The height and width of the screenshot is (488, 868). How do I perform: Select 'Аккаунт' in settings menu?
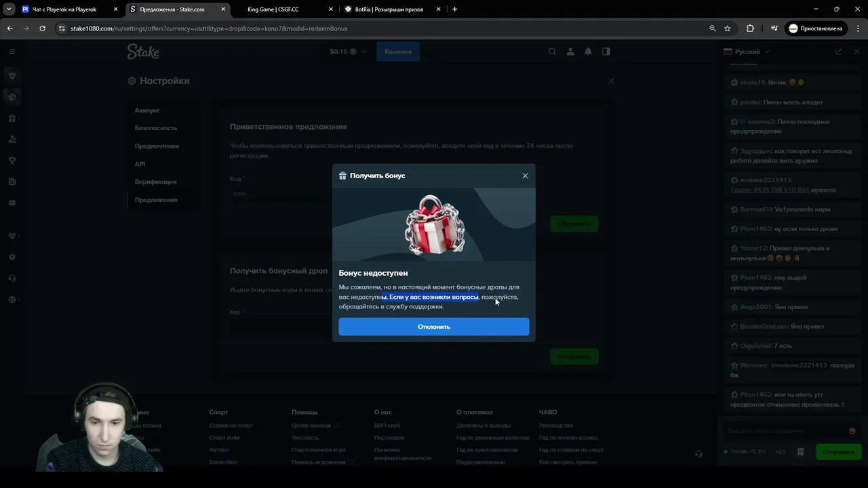tap(147, 110)
